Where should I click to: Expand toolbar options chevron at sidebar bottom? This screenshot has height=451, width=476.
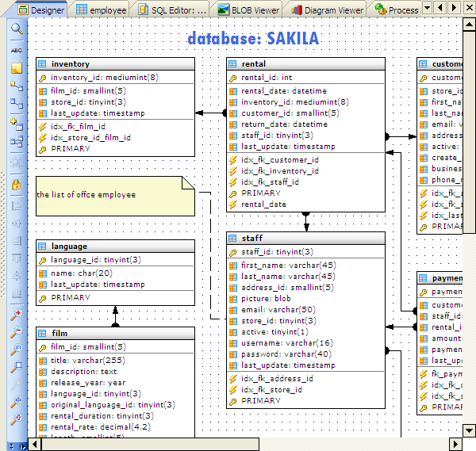pyautogui.click(x=12, y=446)
